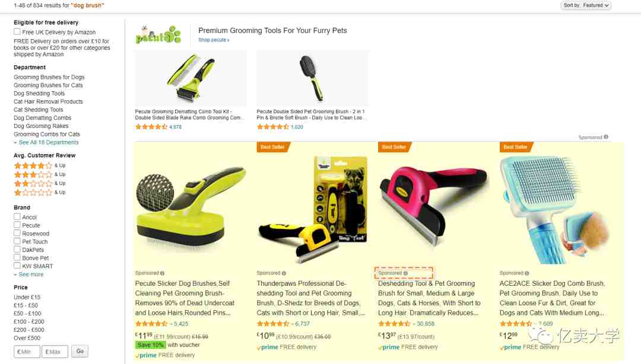Viewport: 641px width, 364px height.
Task: Click the £ Min price input field
Action: [27, 352]
